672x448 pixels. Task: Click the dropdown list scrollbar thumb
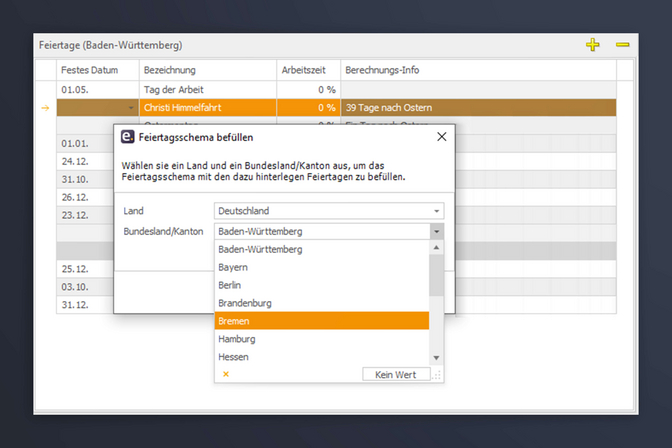tap(436, 275)
